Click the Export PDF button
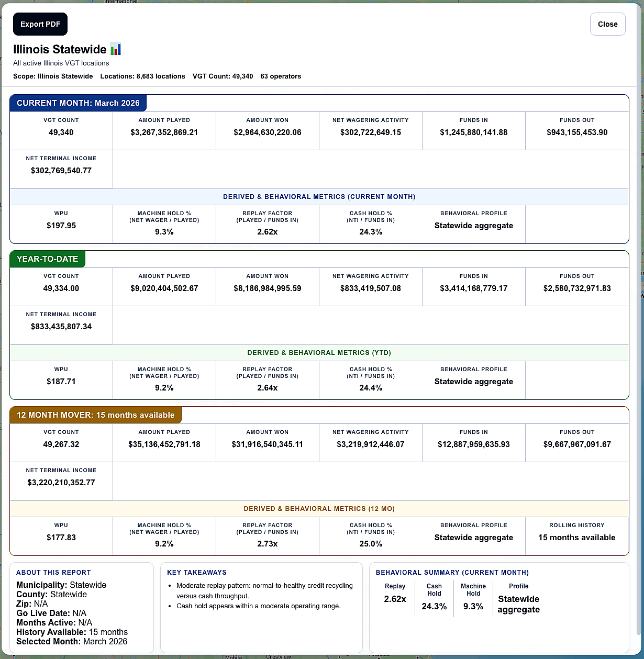This screenshot has height=659, width=644. point(40,24)
